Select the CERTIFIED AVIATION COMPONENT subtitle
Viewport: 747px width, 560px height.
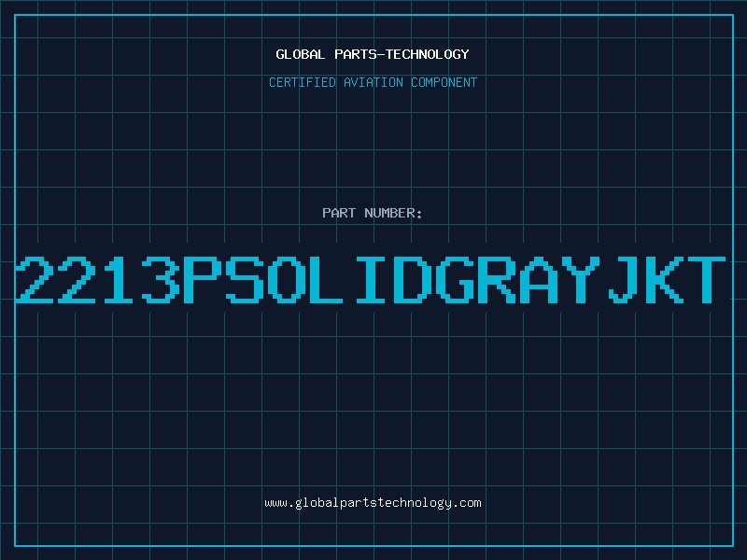373,82
